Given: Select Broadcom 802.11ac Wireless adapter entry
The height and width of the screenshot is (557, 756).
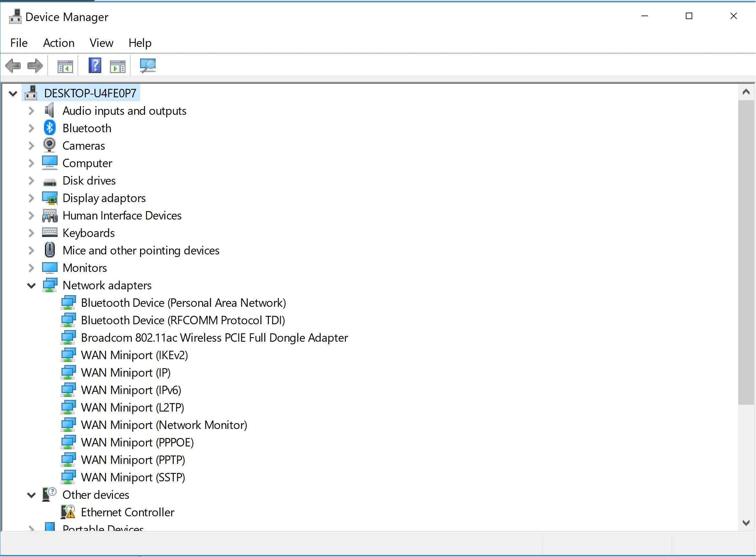Looking at the screenshot, I should pos(214,337).
